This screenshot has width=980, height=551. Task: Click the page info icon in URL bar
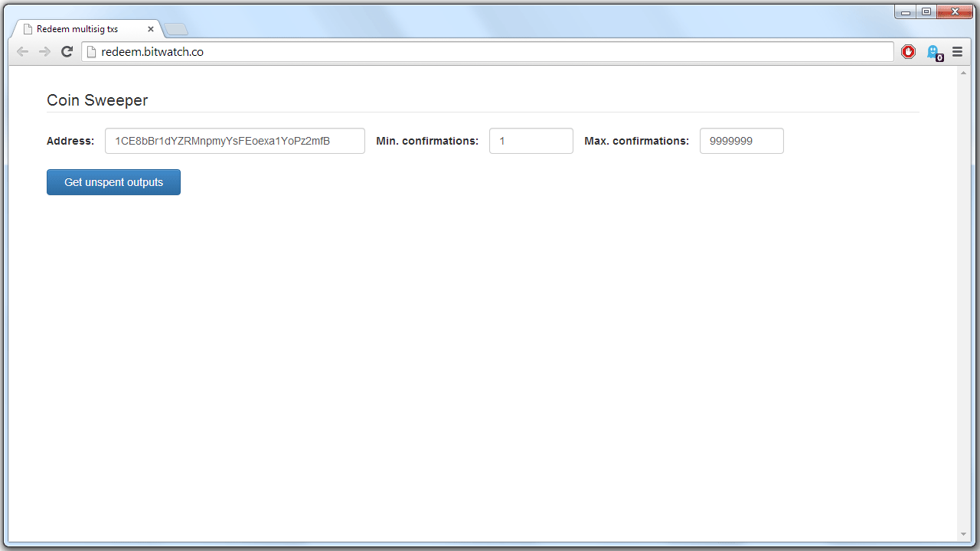[91, 52]
